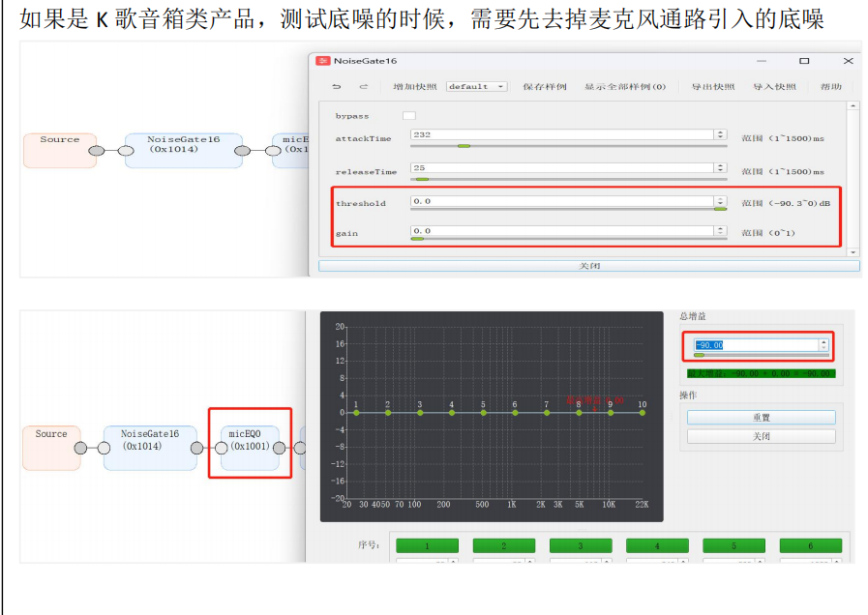
Task: Click green 序号 button 6
Action: point(811,546)
